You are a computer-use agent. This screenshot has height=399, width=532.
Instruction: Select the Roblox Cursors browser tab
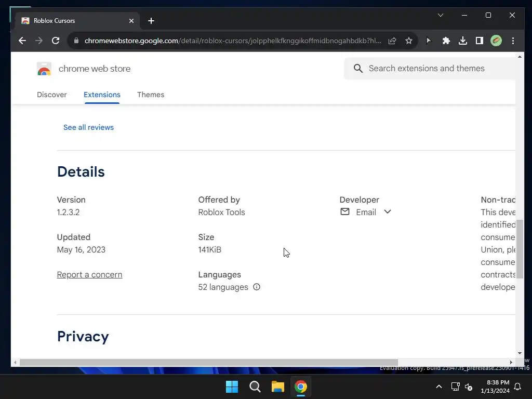coord(77,21)
